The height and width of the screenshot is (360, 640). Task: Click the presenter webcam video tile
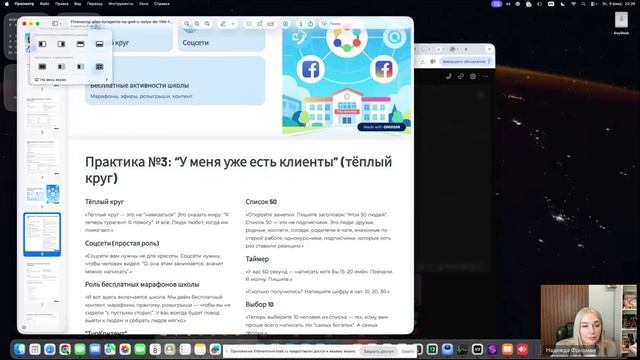(589, 320)
